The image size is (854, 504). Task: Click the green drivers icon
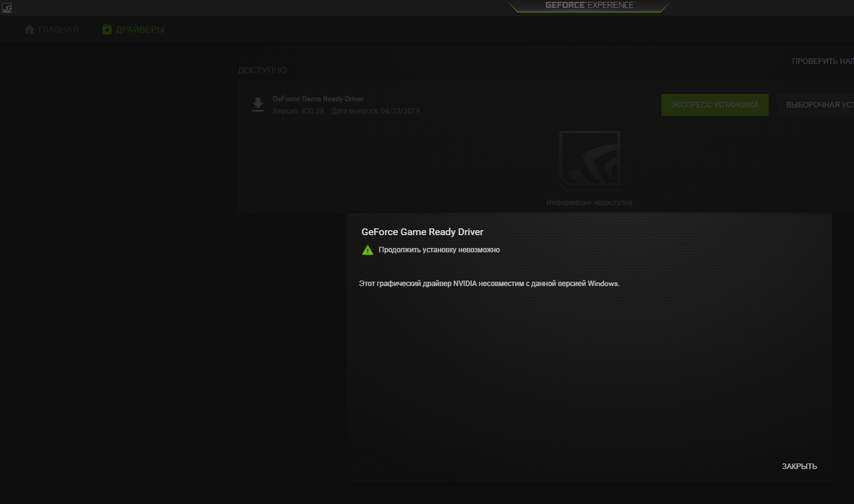click(107, 29)
